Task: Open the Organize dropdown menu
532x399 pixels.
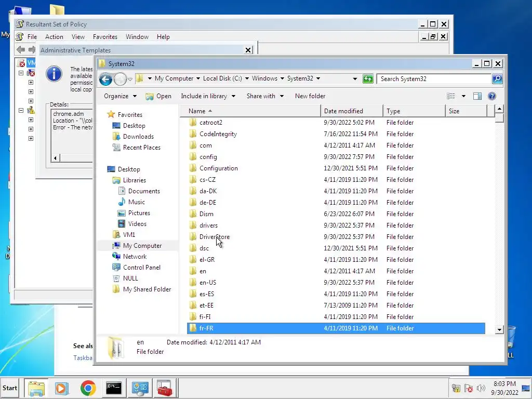Action: [x=120, y=96]
